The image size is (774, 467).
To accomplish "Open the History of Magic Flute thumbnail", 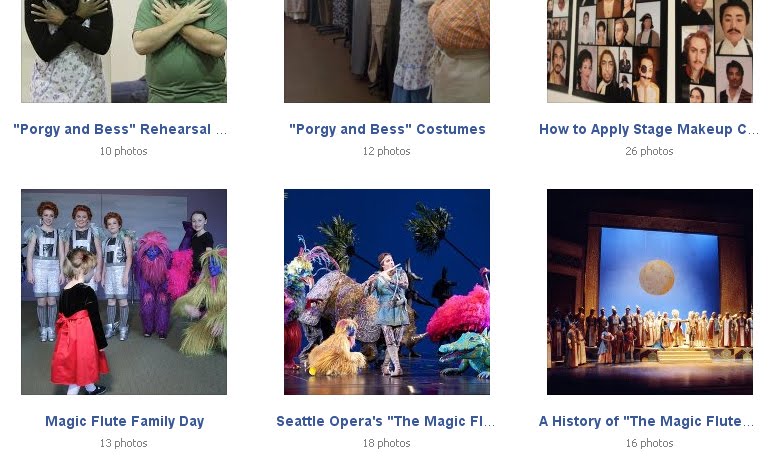I will click(650, 292).
